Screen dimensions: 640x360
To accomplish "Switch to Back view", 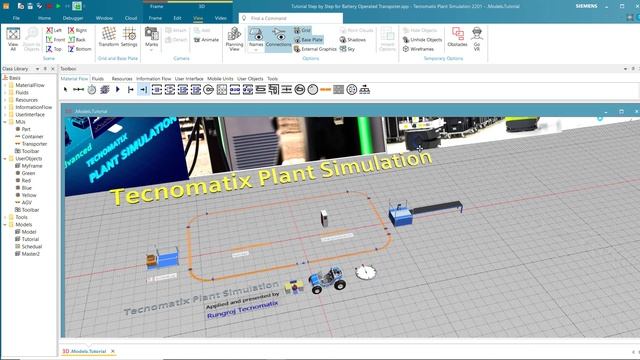I will click(x=77, y=40).
